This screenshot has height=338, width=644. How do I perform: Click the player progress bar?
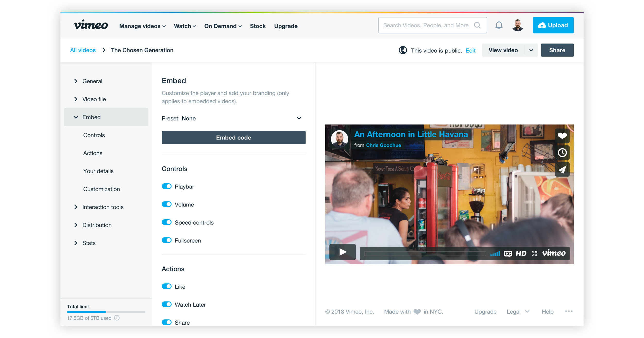click(425, 254)
